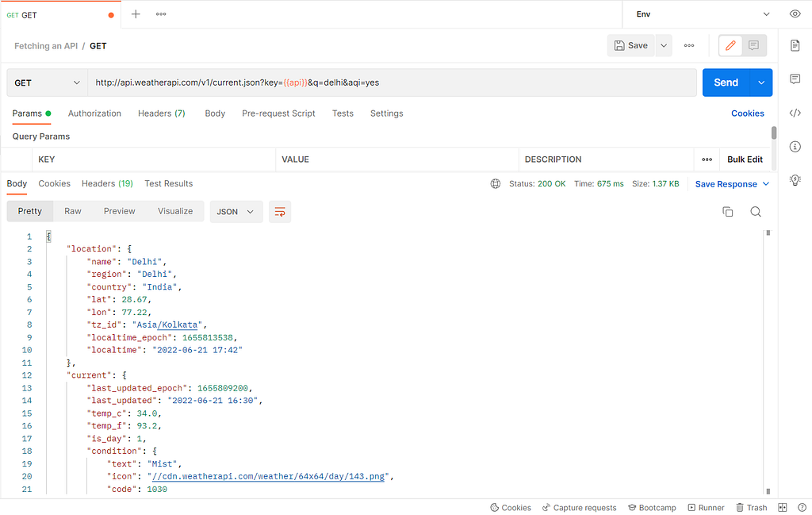Viewport: 812px width, 515px height.
Task: Click Bulk Edit
Action: click(x=745, y=159)
